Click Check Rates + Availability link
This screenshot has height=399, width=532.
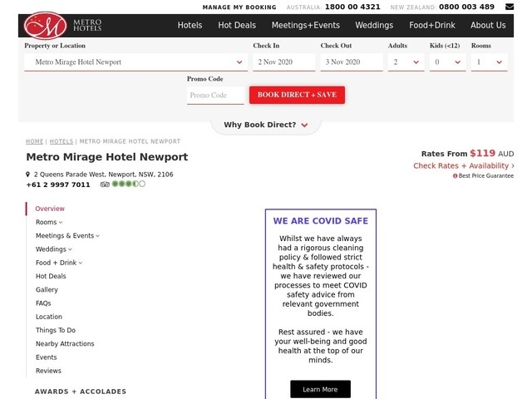[x=464, y=166]
